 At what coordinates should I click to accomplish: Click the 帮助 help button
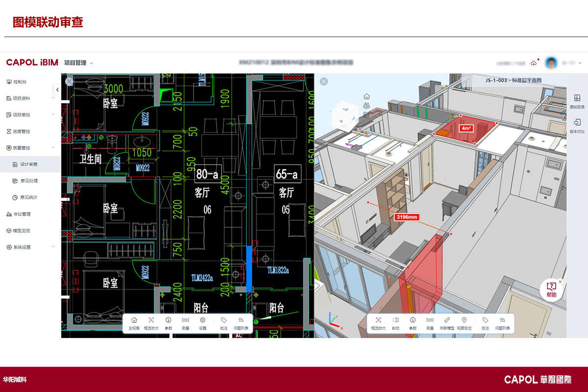[x=551, y=290]
